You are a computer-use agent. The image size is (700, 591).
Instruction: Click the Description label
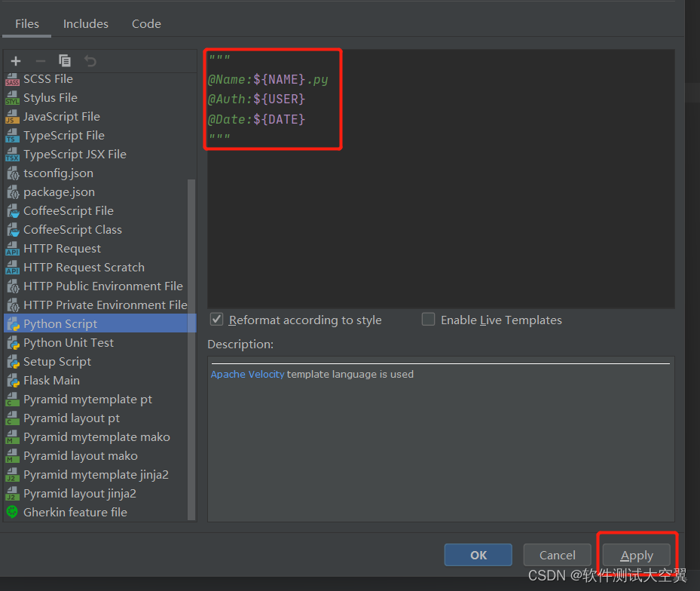pyautogui.click(x=240, y=344)
